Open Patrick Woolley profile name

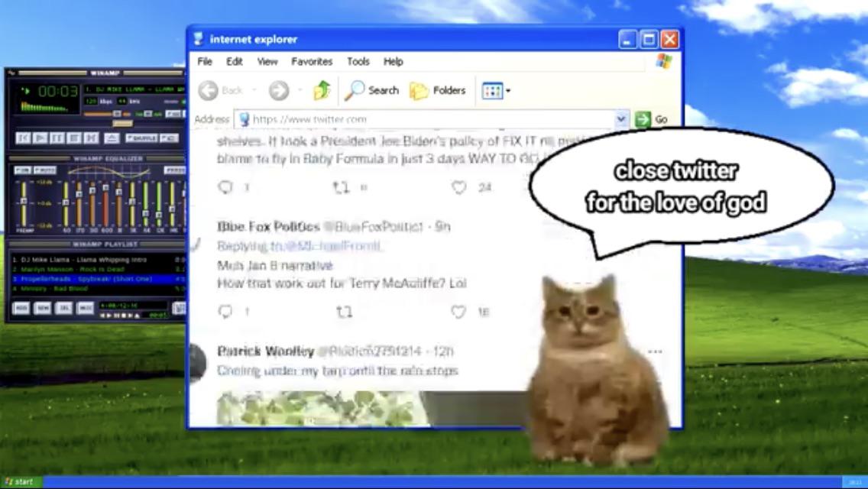click(266, 351)
